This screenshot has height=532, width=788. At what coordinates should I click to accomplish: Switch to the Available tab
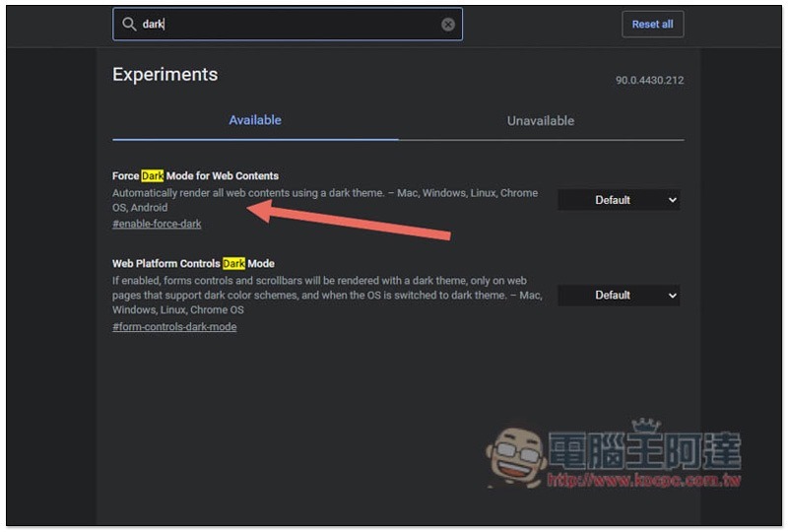[x=255, y=120]
